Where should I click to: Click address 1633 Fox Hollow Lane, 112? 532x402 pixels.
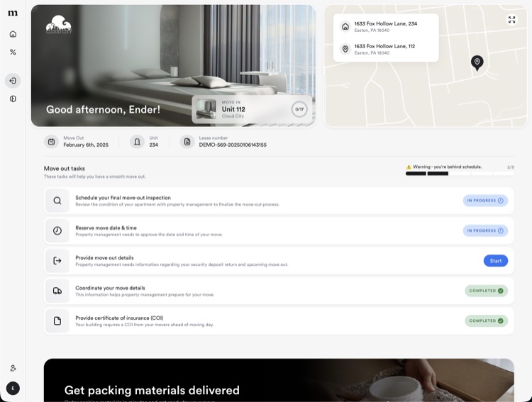(x=384, y=46)
